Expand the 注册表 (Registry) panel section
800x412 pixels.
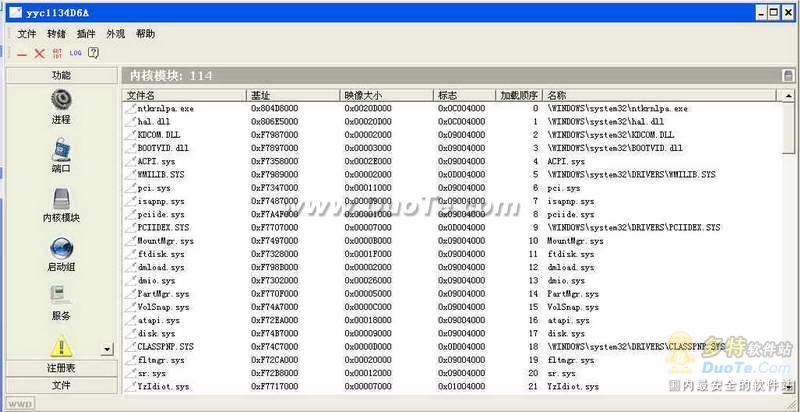pyautogui.click(x=61, y=368)
